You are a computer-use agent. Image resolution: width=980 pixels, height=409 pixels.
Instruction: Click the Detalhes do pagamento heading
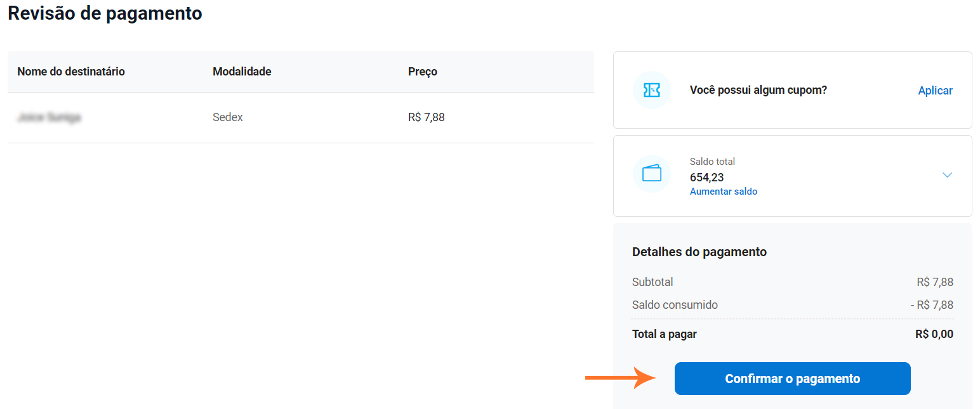click(699, 252)
